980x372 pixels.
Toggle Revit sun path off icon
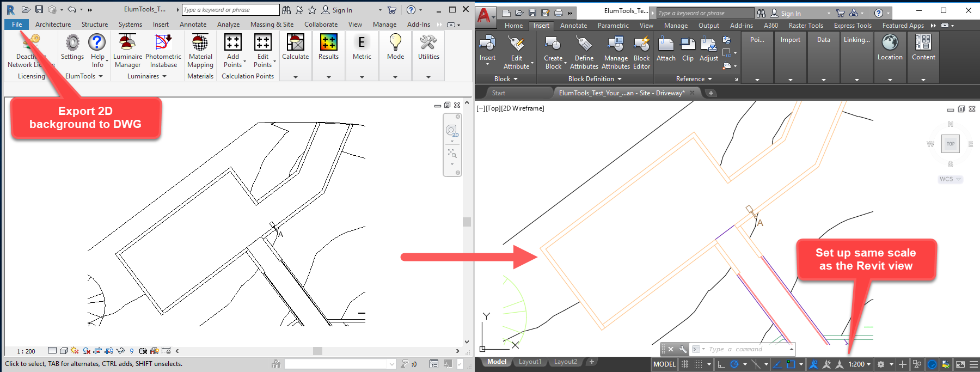pos(75,351)
